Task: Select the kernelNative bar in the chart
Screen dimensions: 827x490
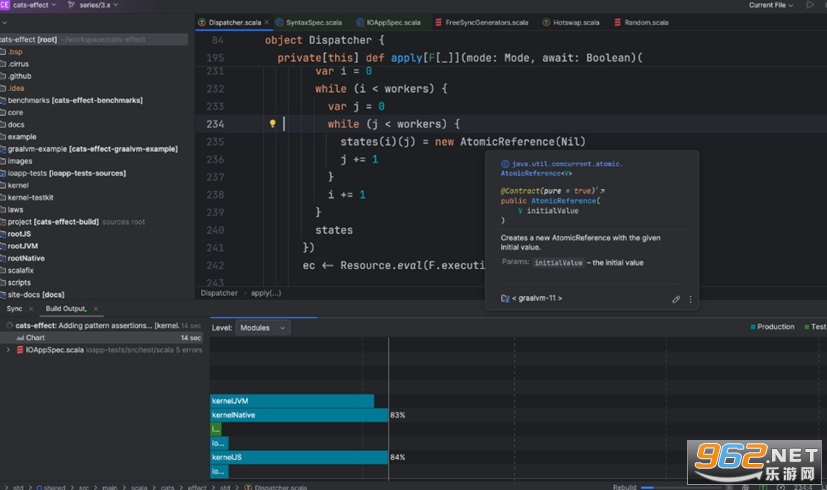Action: coord(299,415)
